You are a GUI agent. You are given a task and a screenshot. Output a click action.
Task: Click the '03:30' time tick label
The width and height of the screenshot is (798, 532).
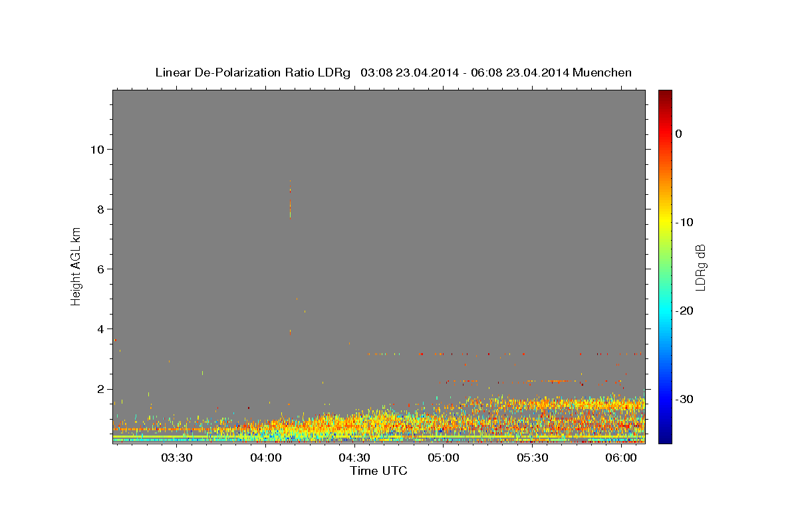[x=178, y=458]
